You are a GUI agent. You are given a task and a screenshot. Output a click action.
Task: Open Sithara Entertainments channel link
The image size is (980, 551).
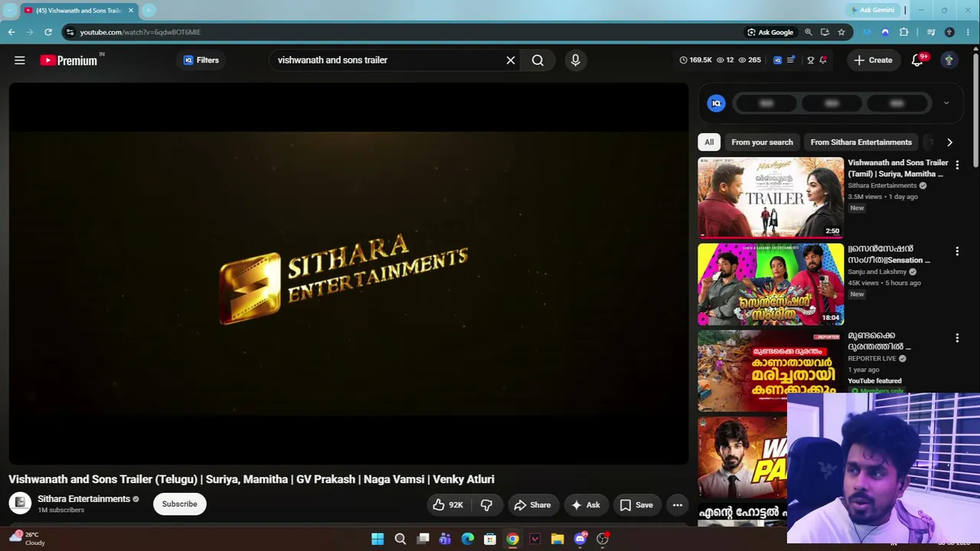point(83,499)
